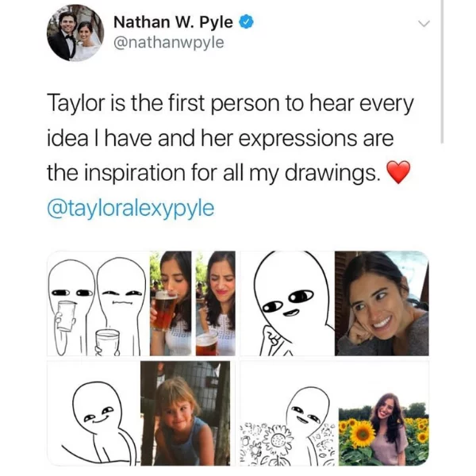Open the alien with sunflowers drawing

click(x=290, y=413)
